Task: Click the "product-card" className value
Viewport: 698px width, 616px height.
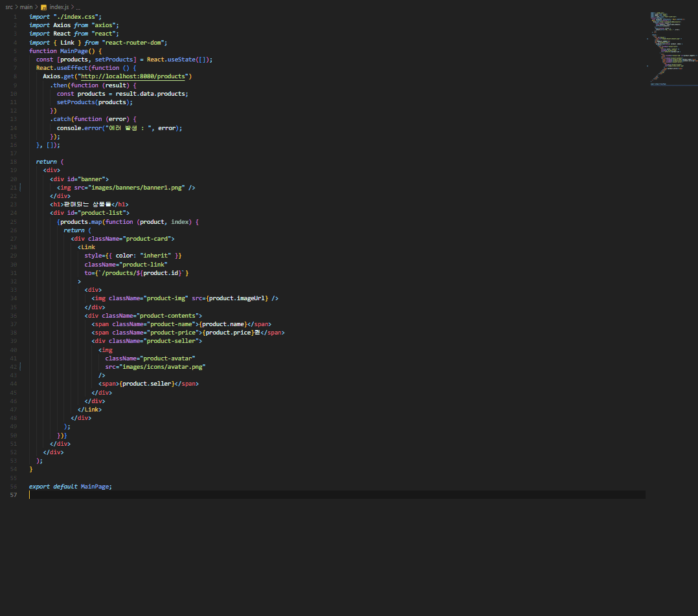Action: (147, 239)
